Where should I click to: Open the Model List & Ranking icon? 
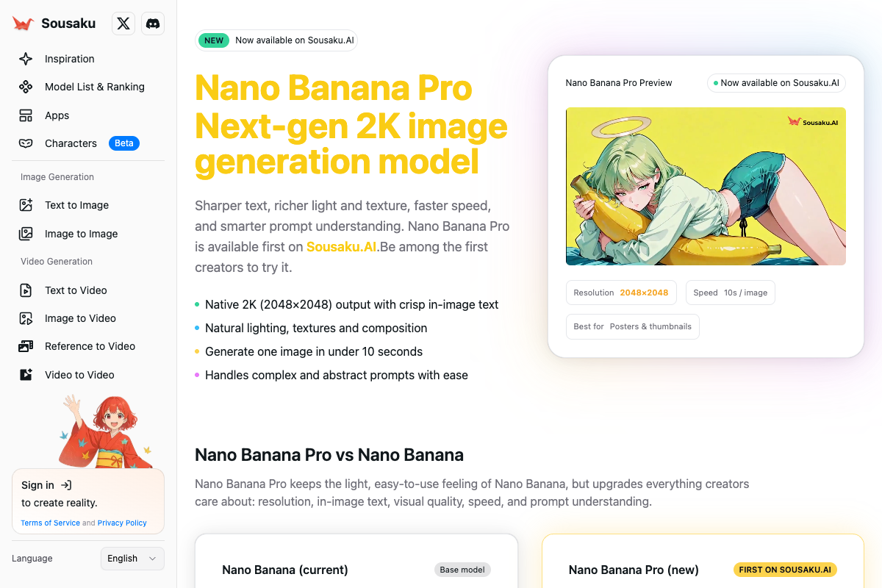tap(26, 87)
